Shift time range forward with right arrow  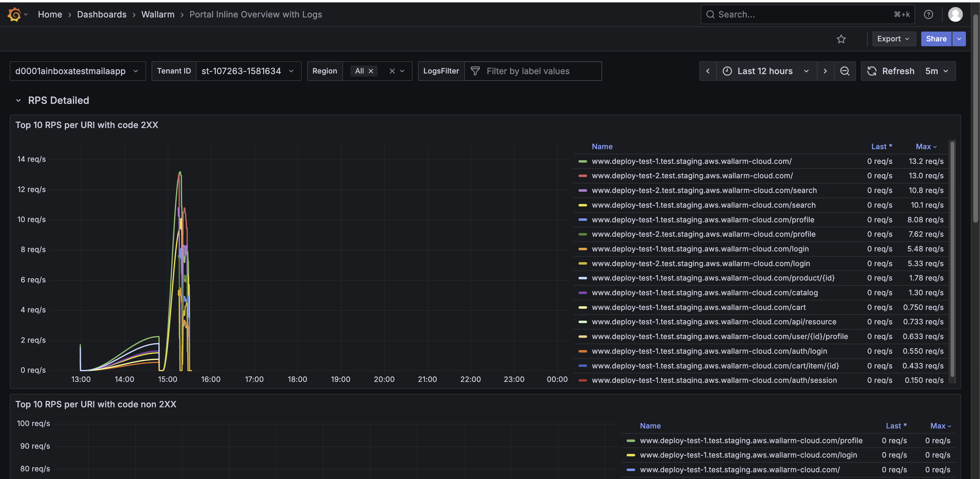click(x=825, y=71)
